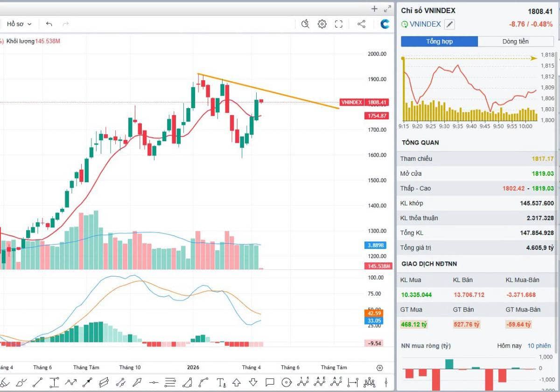The width and height of the screenshot is (560, 392).
Task: Click the GT Bán value 527.76 tỷ
Action: [467, 324]
